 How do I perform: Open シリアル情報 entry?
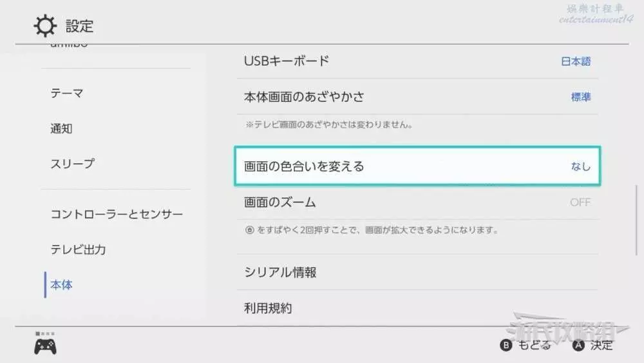point(280,273)
